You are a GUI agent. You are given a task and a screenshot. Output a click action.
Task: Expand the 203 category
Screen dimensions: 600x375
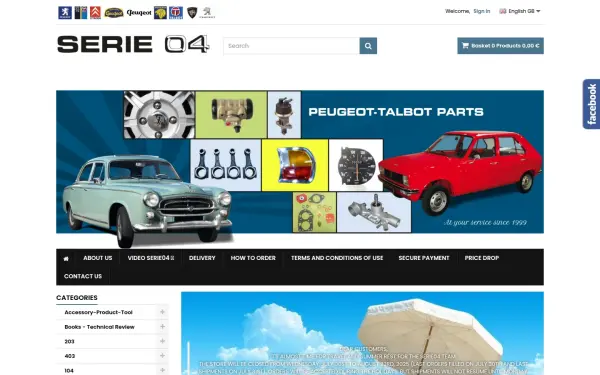pyautogui.click(x=162, y=341)
